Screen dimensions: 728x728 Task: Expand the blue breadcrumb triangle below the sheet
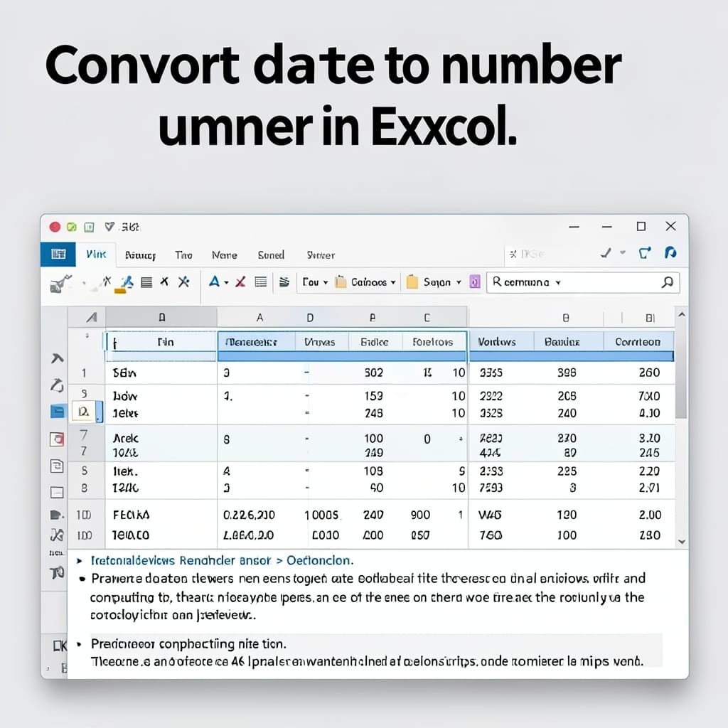80,561
